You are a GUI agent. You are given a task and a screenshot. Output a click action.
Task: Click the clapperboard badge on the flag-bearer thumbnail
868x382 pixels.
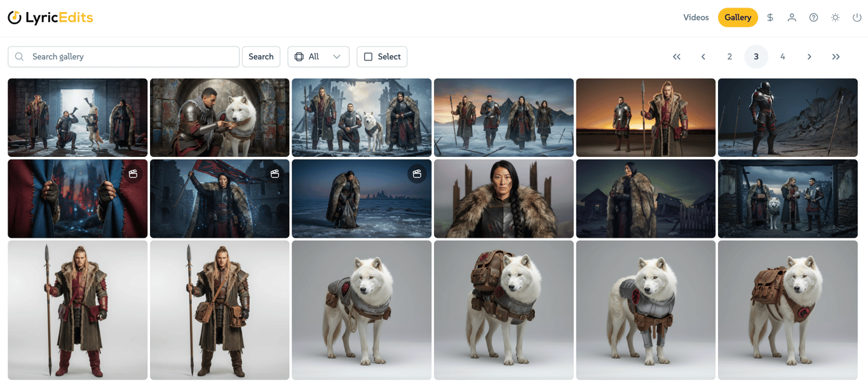tap(275, 173)
